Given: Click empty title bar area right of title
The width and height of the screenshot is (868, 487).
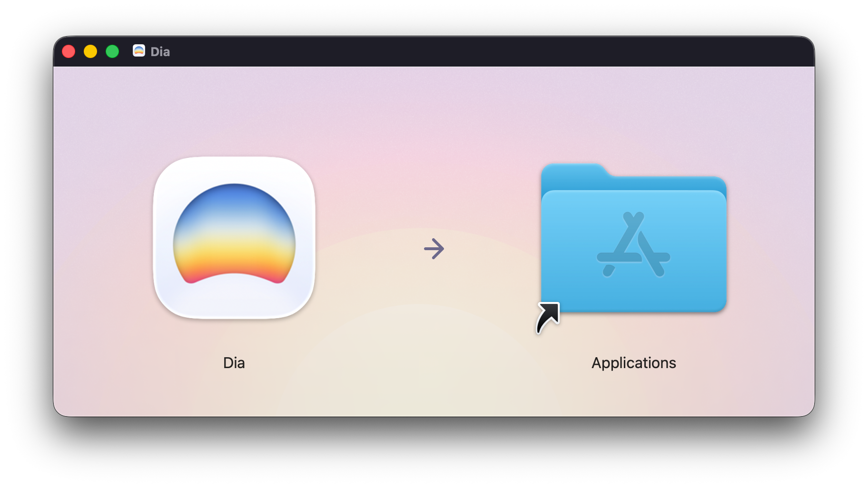Looking at the screenshot, I should [476, 51].
